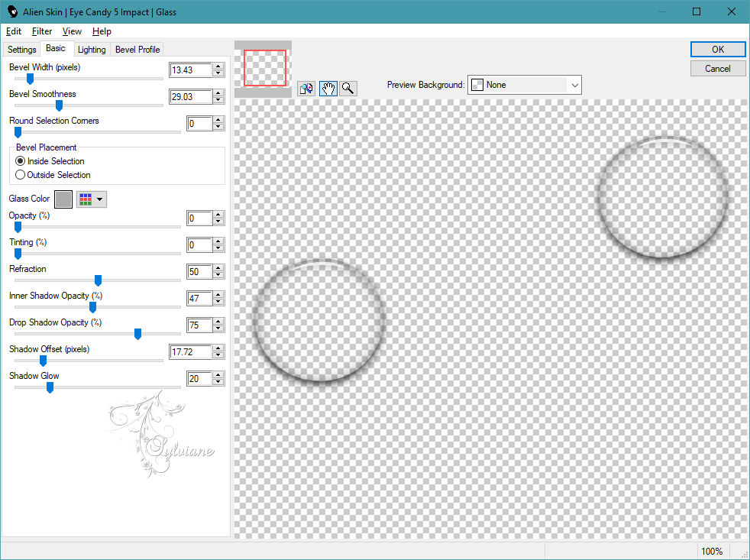Click the Round Selection Corners value field

[x=199, y=124]
